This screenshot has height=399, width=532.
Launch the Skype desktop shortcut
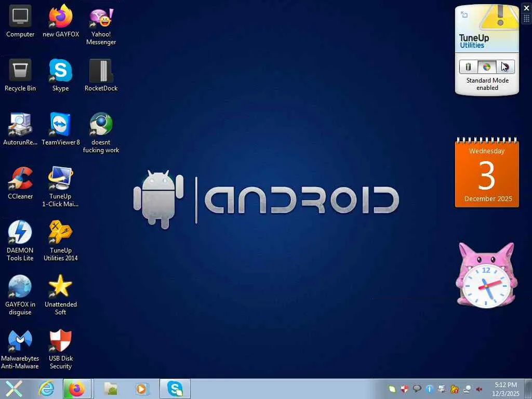pos(61,75)
